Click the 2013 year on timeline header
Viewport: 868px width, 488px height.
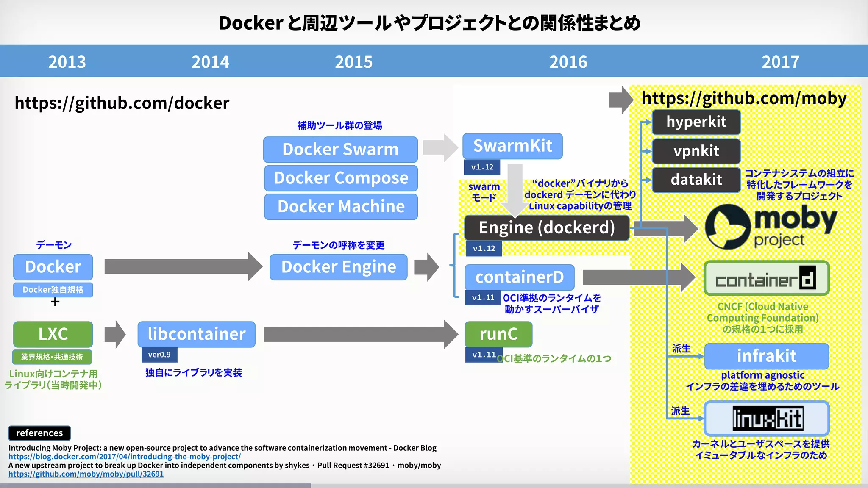[x=67, y=62]
